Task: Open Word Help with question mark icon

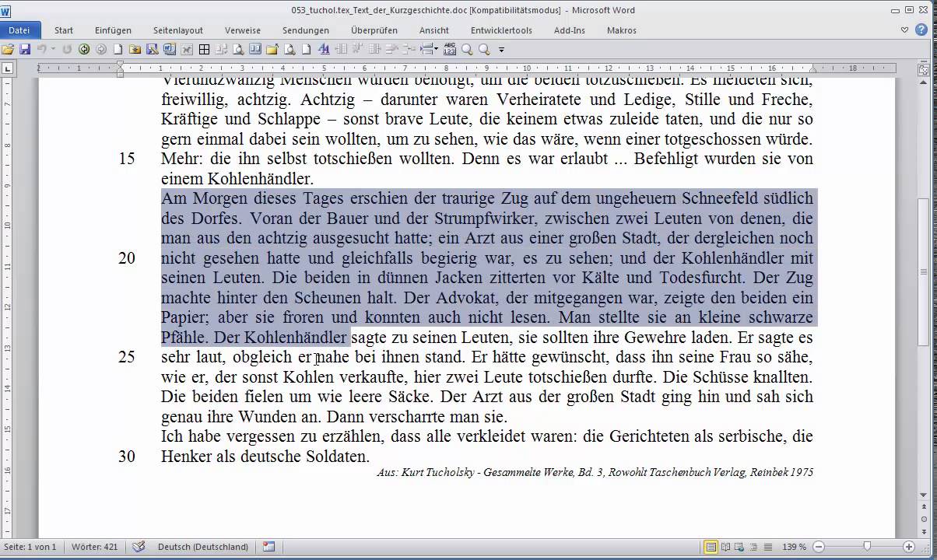Action: tap(923, 30)
